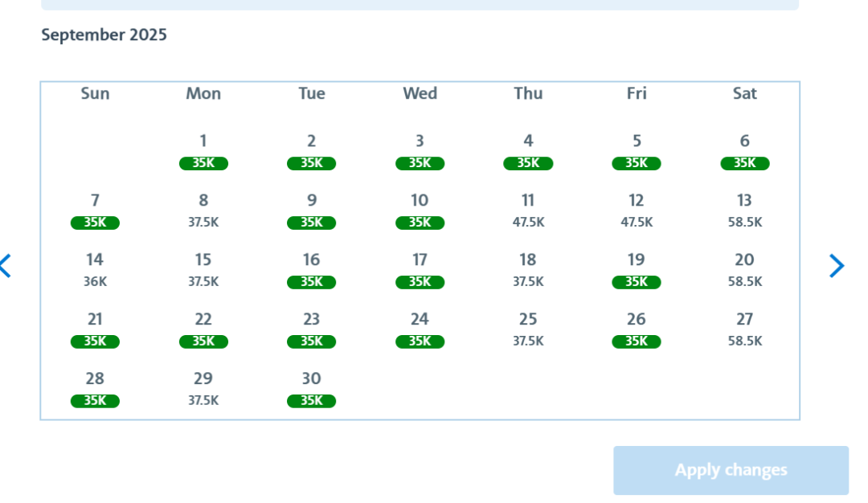The width and height of the screenshot is (868, 503).
Task: Go to previous month with left chevron
Action: coord(6,266)
